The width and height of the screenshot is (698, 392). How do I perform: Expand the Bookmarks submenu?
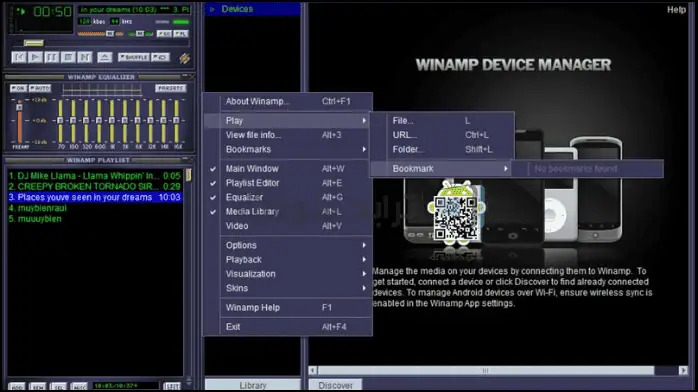pos(288,149)
